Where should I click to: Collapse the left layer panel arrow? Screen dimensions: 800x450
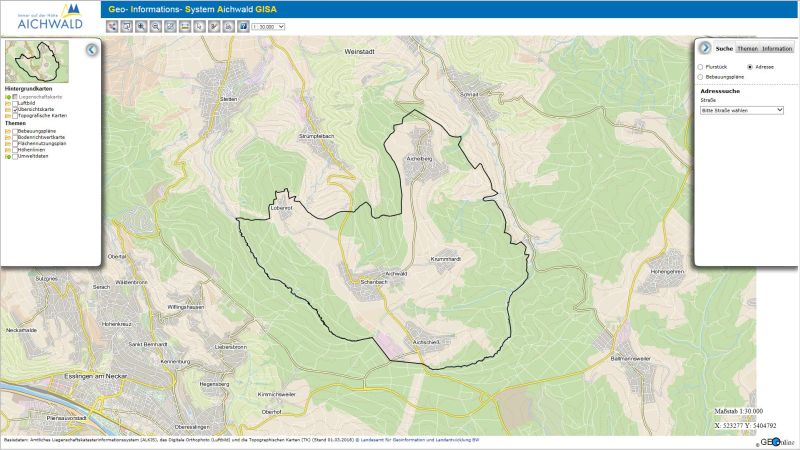[x=91, y=49]
